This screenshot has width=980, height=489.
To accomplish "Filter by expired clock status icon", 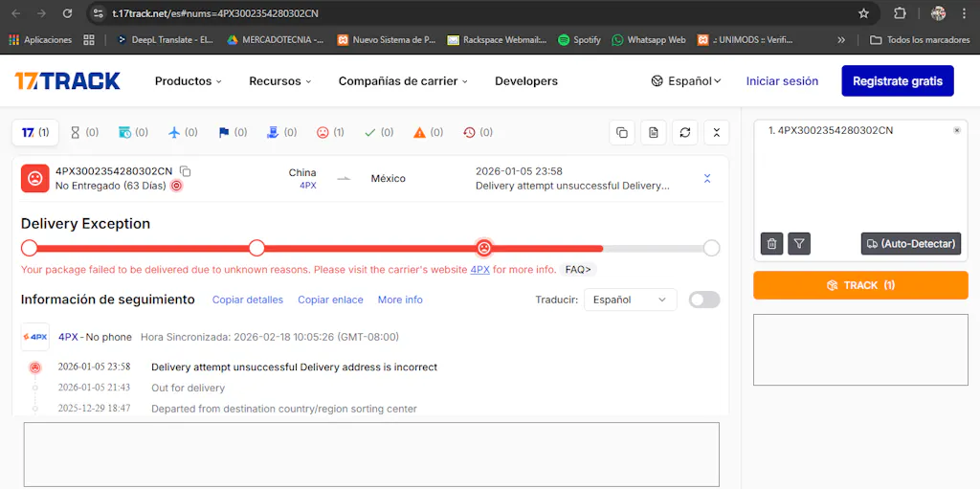I will [x=478, y=132].
